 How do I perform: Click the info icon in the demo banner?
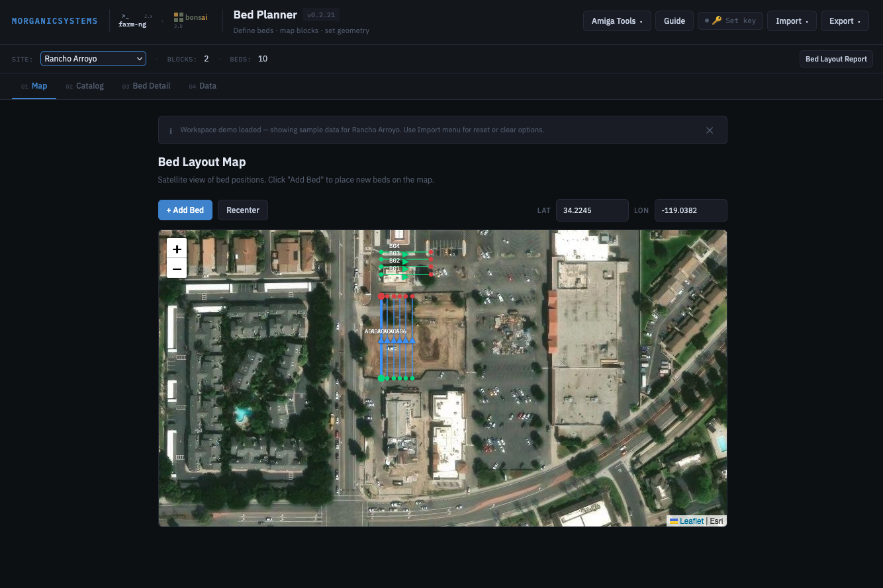(171, 130)
